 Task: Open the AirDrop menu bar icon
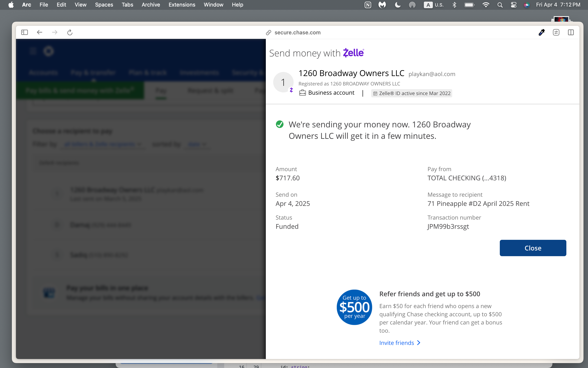tap(412, 5)
